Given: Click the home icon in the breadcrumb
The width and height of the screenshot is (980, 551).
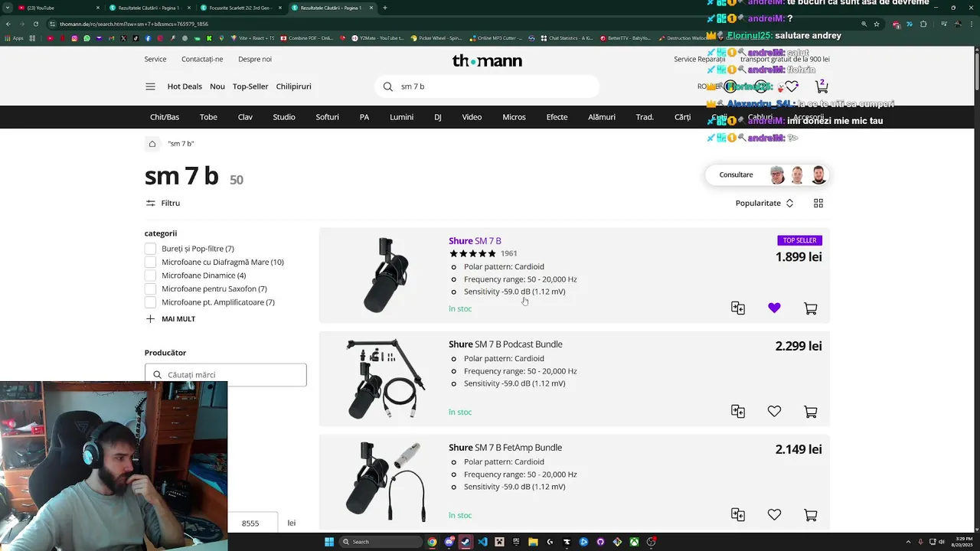Looking at the screenshot, I should [152, 144].
